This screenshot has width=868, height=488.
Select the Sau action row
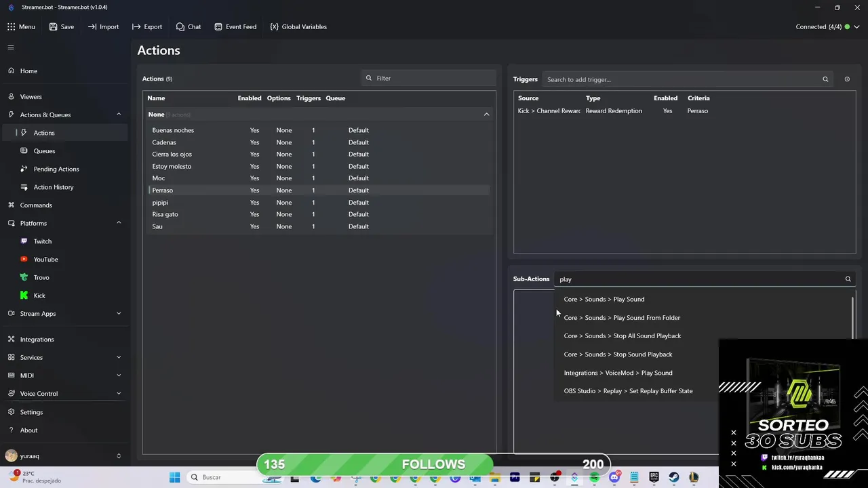(318, 226)
